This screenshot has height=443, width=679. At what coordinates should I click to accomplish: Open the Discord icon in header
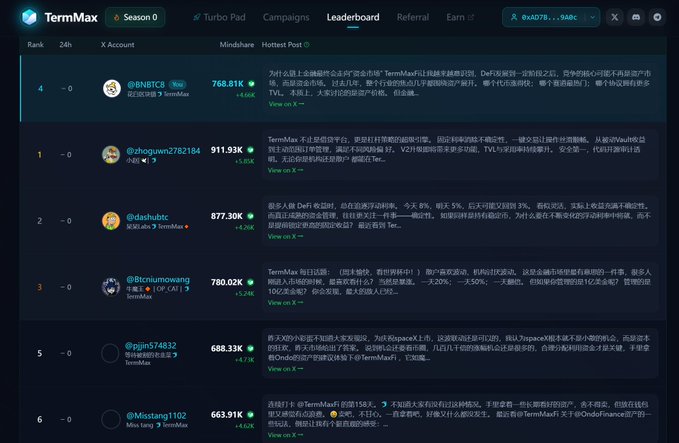pyautogui.click(x=636, y=17)
